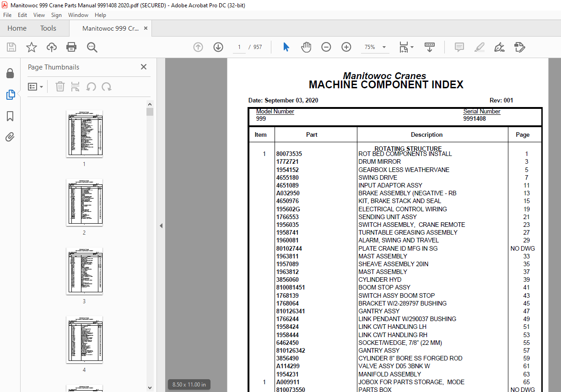
Task: Select page 4 thumbnail
Action: [84, 339]
